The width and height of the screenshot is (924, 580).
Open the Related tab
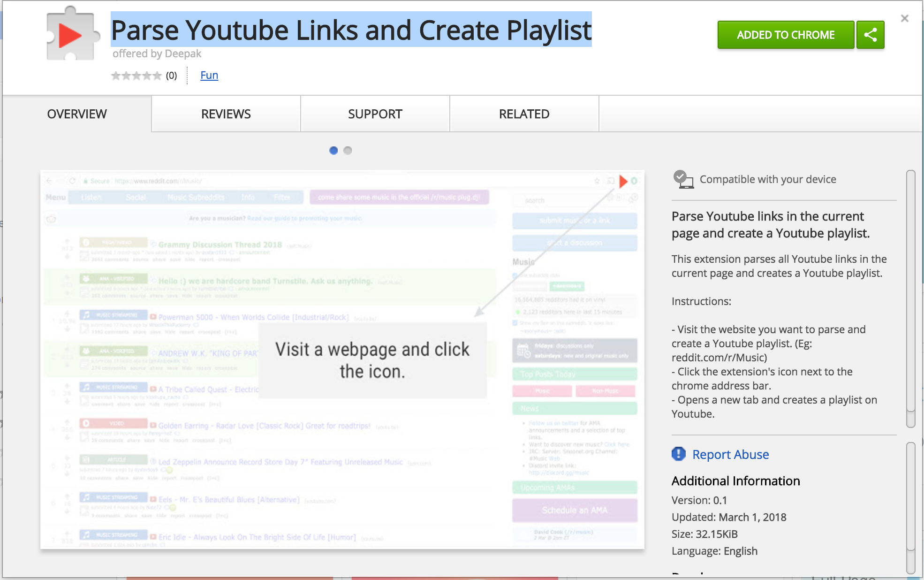point(524,114)
